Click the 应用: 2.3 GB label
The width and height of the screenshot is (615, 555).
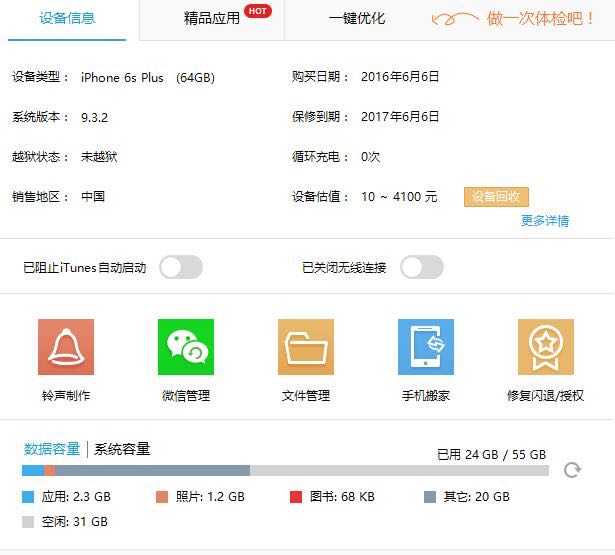coord(76,497)
